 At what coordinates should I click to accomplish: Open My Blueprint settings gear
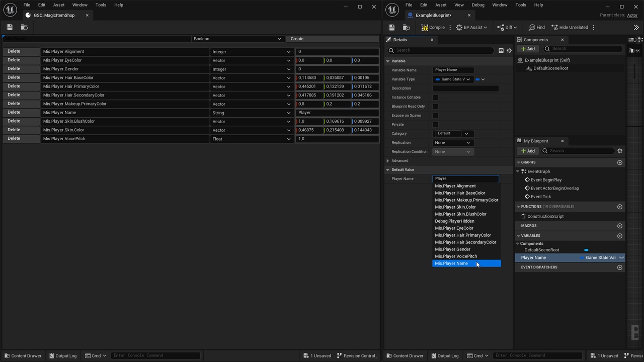620,151
